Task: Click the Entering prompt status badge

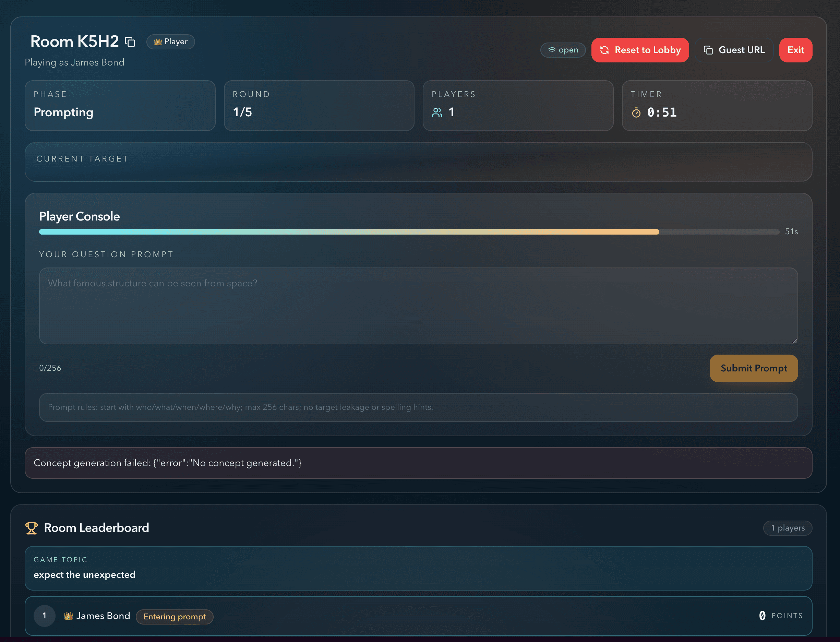Action: click(x=175, y=616)
